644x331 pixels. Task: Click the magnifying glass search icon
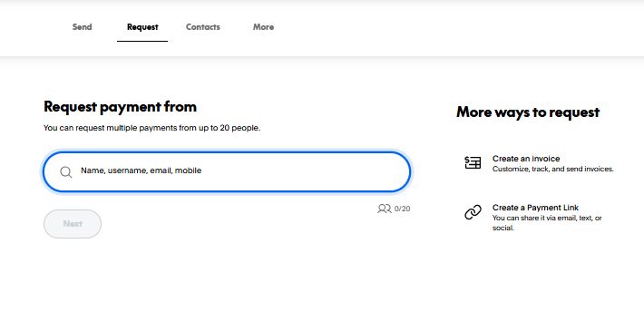click(x=65, y=171)
